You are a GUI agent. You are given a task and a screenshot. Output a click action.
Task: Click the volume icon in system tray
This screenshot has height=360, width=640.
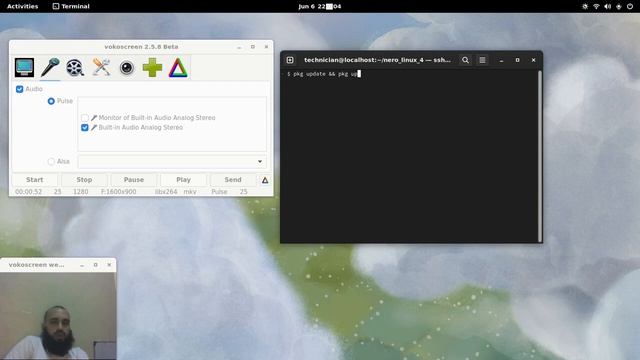(608, 6)
